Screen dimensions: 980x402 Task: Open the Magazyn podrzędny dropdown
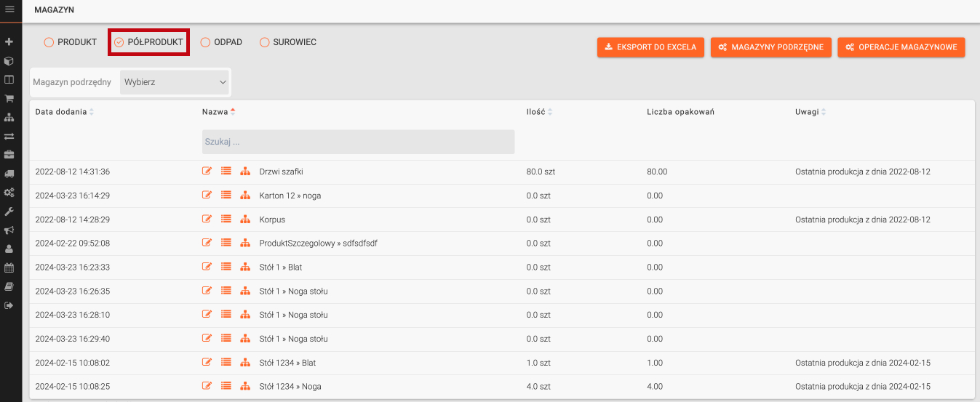[x=175, y=82]
